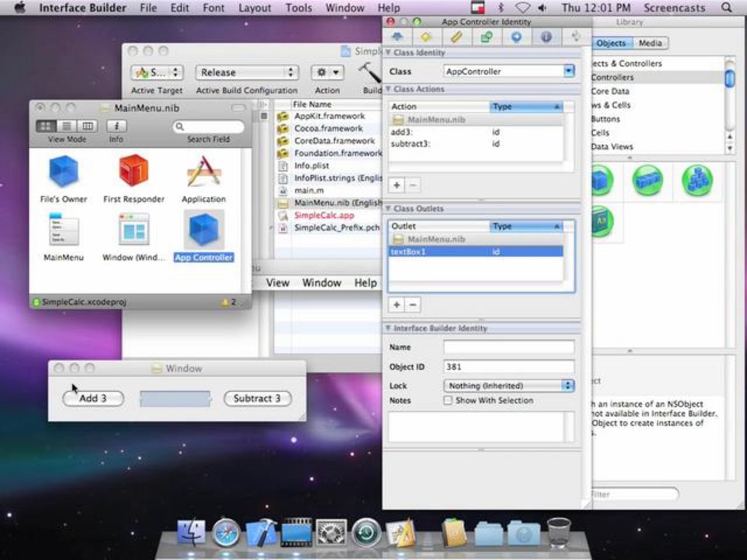Add a new class action with plus button
Viewport: 747px width, 560px height.
click(397, 185)
